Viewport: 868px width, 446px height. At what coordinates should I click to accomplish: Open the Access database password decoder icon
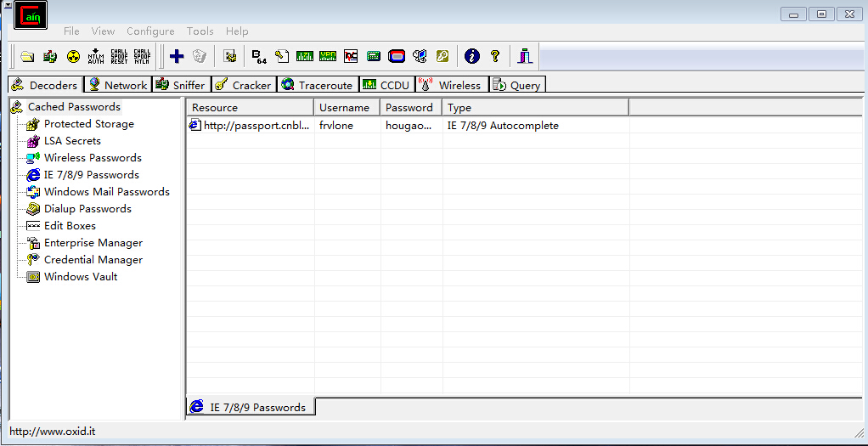(282, 56)
